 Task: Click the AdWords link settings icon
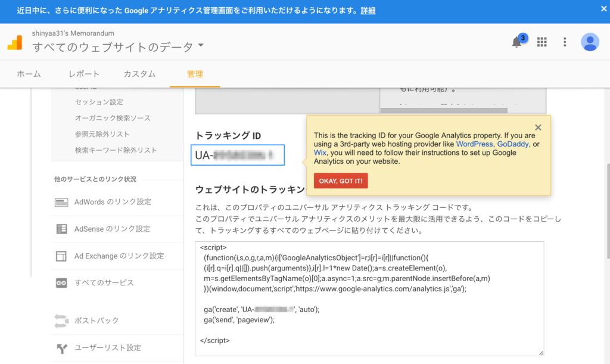click(x=61, y=202)
